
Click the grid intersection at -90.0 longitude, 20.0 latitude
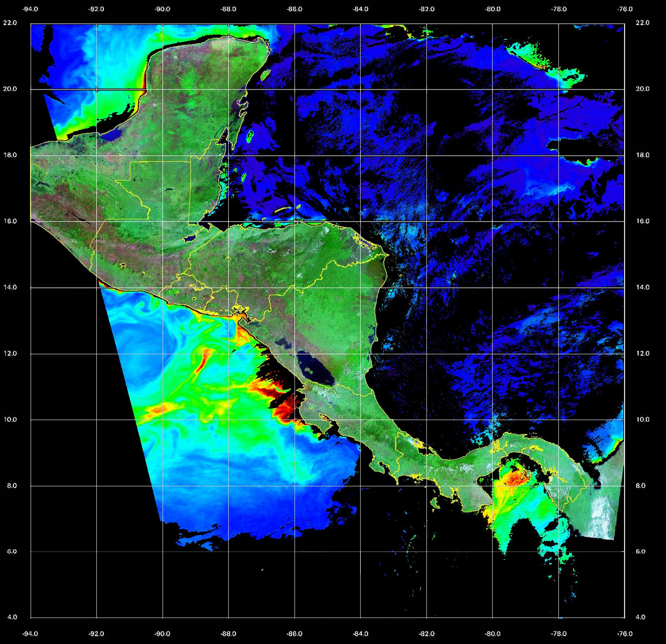pyautogui.click(x=162, y=89)
